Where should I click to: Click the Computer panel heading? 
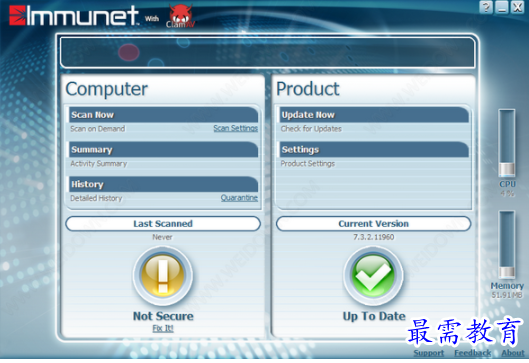click(x=106, y=89)
